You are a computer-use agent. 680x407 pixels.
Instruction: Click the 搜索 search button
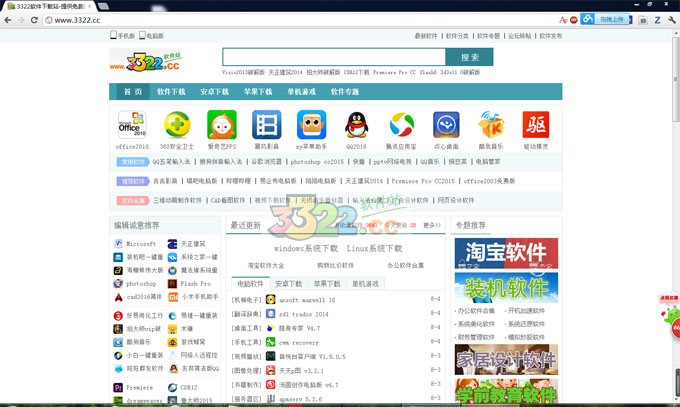coord(470,57)
